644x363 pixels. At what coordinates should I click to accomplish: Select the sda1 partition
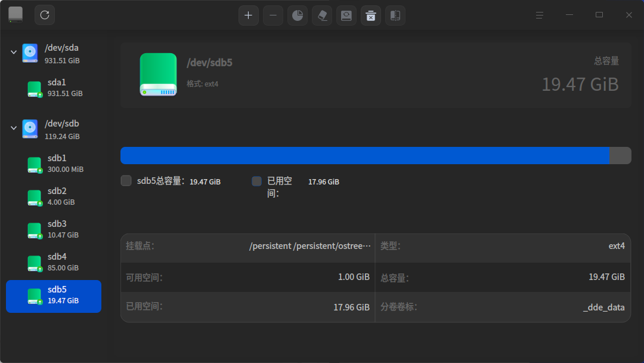point(54,88)
